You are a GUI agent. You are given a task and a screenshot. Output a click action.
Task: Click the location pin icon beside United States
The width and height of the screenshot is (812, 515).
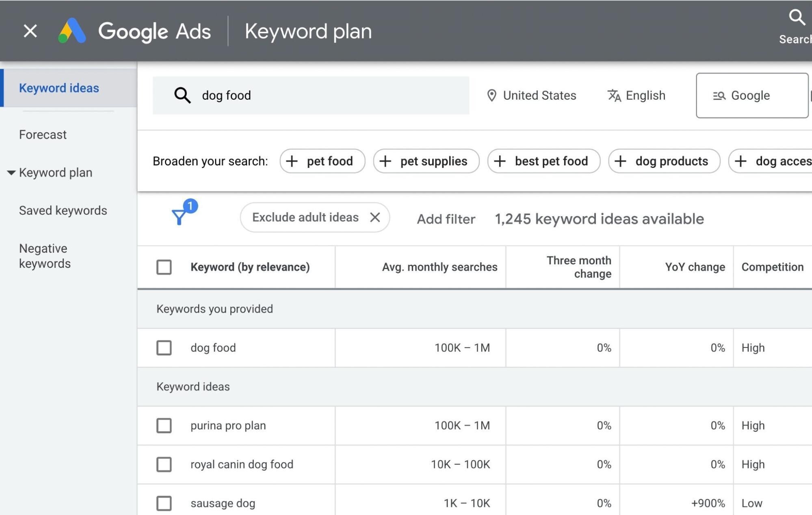click(492, 96)
